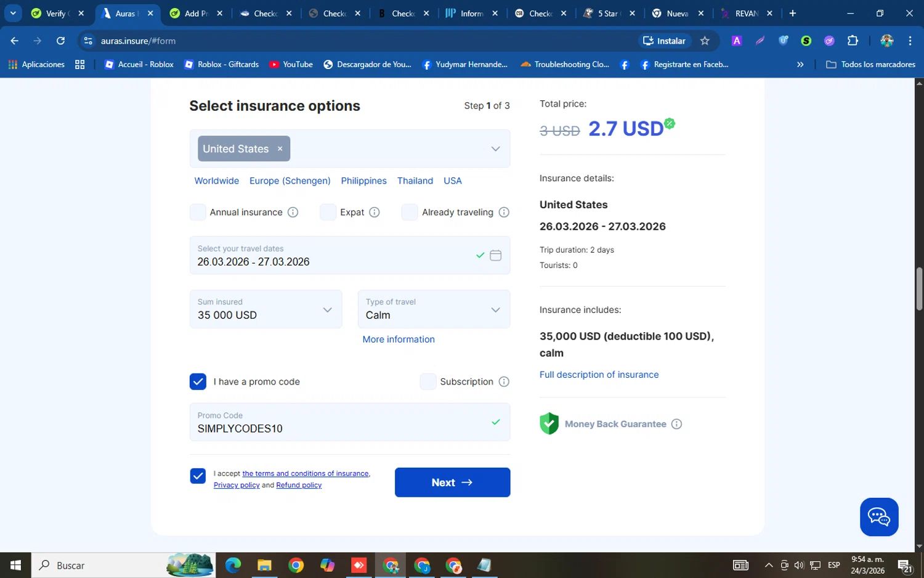Open the volume control in the tray

[799, 565]
